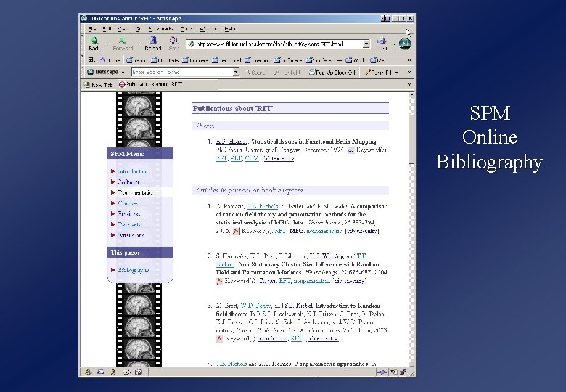Click the Mail icon in the status bar
The height and width of the screenshot is (392, 566).
tap(101, 372)
